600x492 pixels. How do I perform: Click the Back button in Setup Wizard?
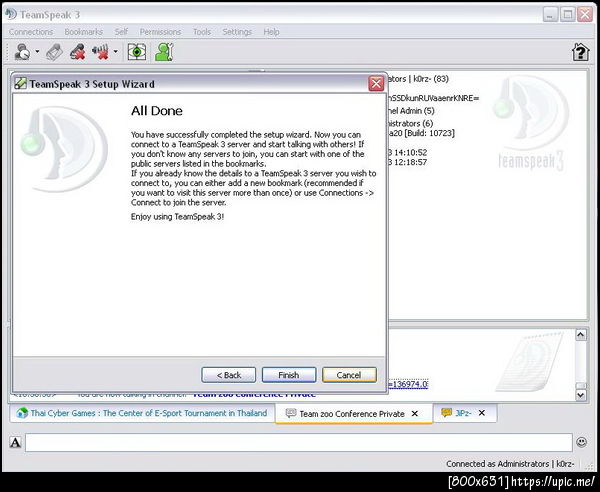(x=228, y=375)
